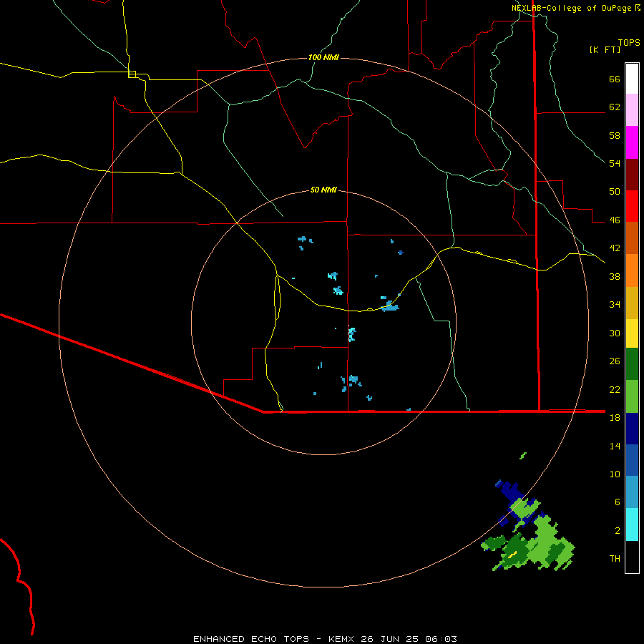Image resolution: width=644 pixels, height=644 pixels.
Task: Click the "TOPS" legend heading
Action: click(629, 42)
